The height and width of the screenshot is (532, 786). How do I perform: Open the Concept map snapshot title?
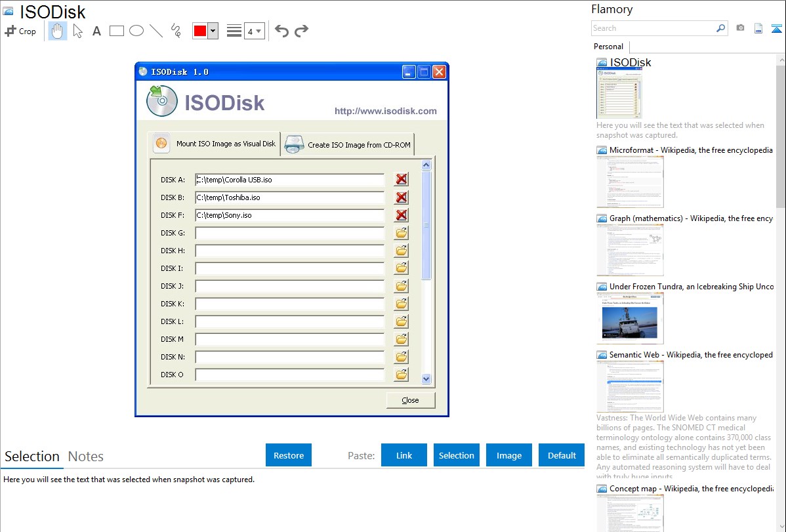[692, 488]
